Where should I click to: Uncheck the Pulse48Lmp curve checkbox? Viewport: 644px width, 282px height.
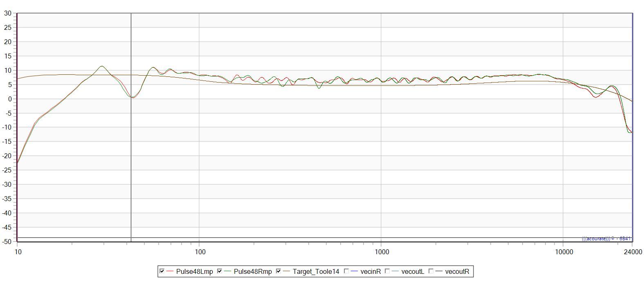pos(162,271)
